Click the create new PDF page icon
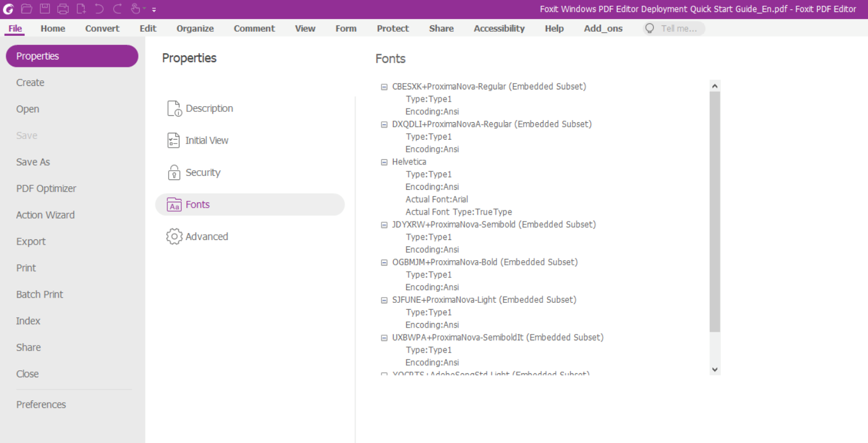Screen dimensions: 868x443 (81, 9)
